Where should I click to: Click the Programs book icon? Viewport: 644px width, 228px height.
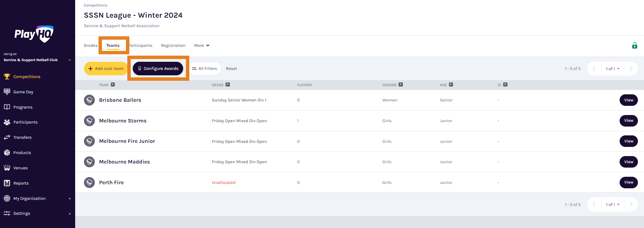tap(7, 107)
